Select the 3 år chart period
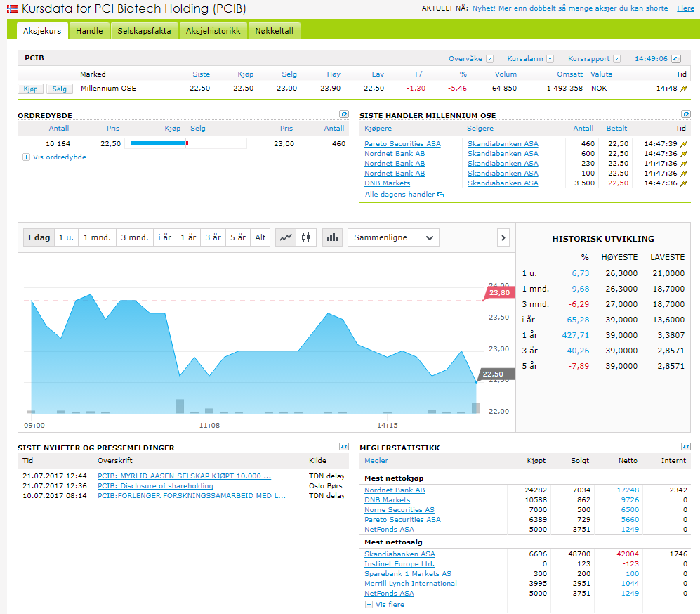The width and height of the screenshot is (700, 614). click(213, 237)
